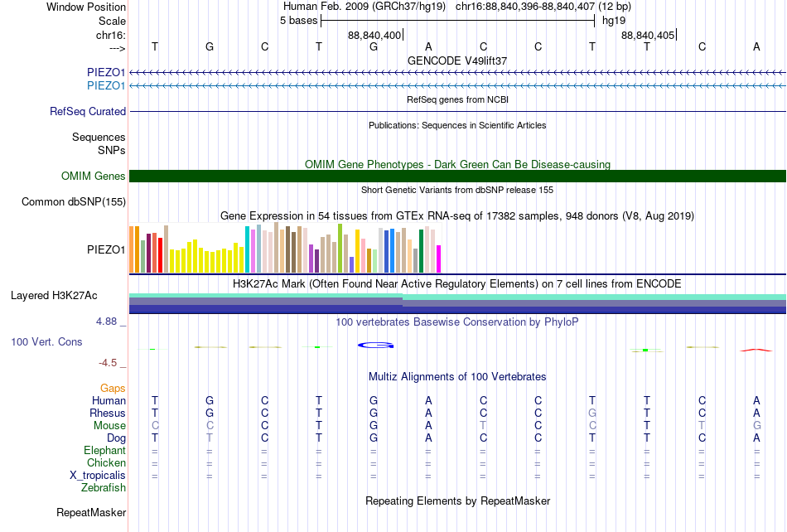787x532 pixels.
Task: Click the faded T in the Dog row
Action: click(x=210, y=438)
